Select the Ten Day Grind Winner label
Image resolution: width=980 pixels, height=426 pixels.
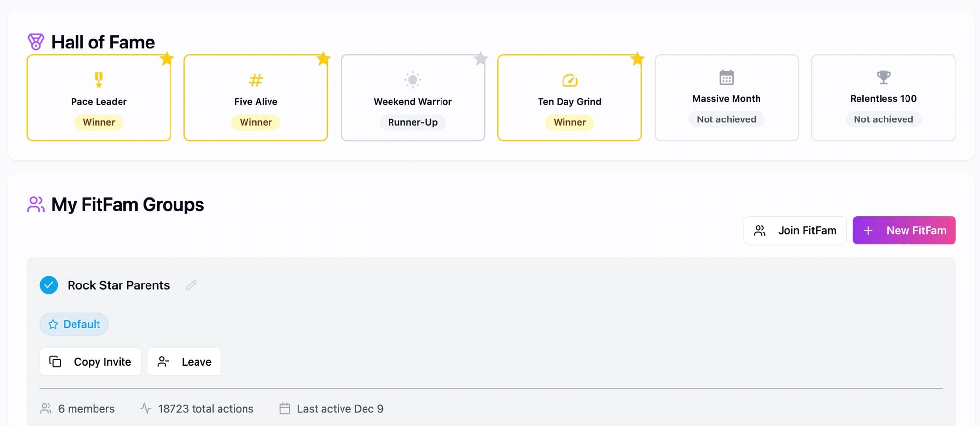pyautogui.click(x=569, y=122)
